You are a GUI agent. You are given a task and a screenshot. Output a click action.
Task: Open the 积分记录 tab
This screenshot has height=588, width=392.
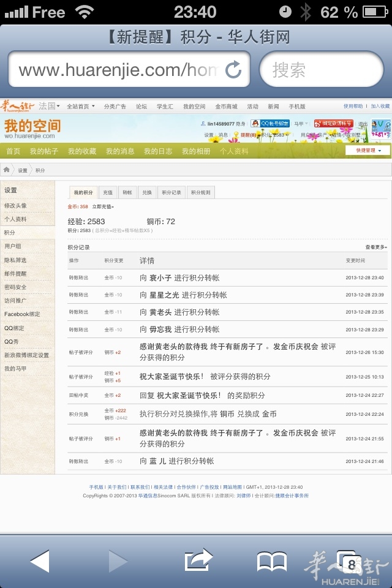(x=171, y=192)
